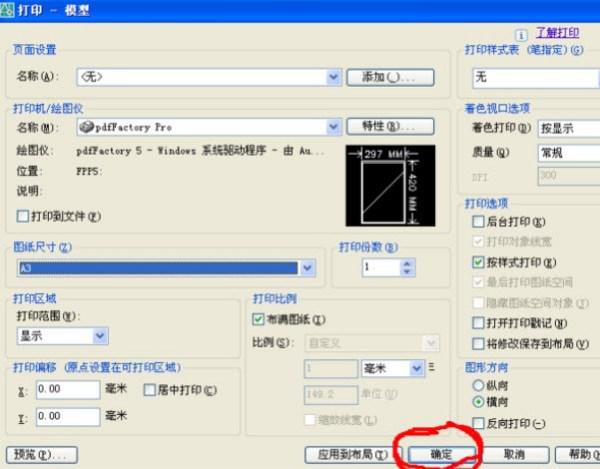Expand the pdfFactory Pro printer dropdown
This screenshot has width=600, height=469.
click(334, 127)
